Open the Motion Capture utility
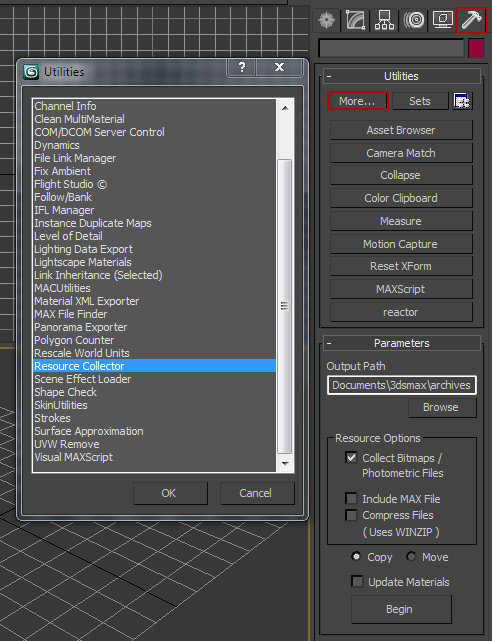492x641 pixels. [x=401, y=244]
